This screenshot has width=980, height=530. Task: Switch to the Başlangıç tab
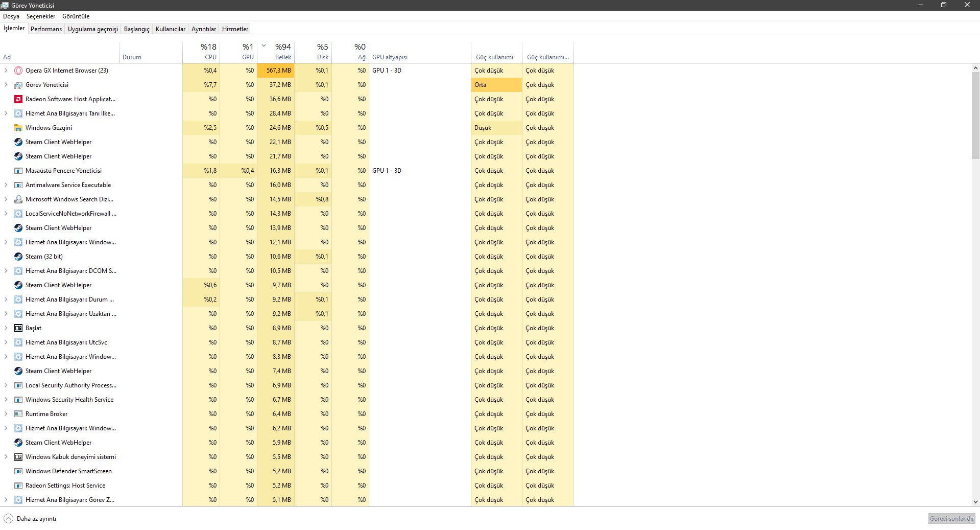(x=137, y=29)
